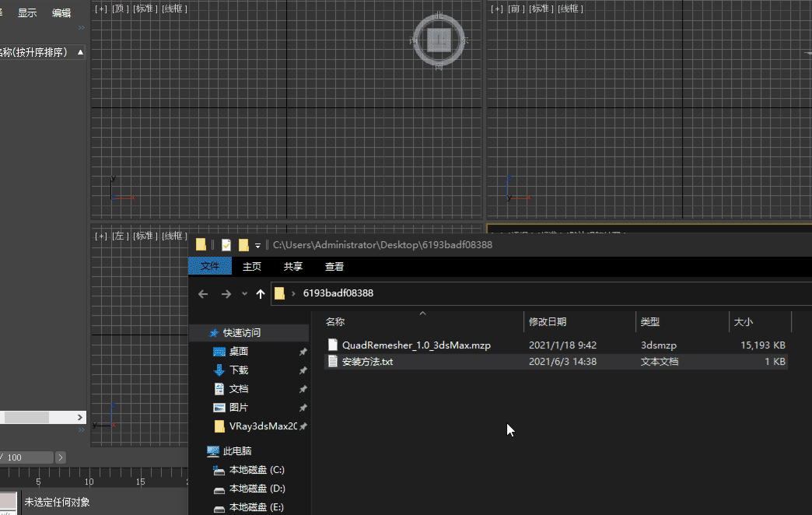
Task: Go up one folder level in Explorer
Action: coord(260,294)
